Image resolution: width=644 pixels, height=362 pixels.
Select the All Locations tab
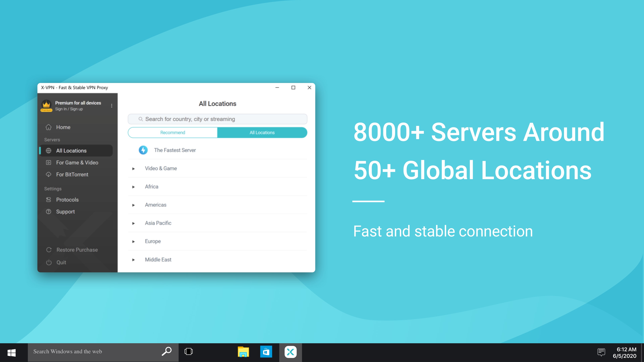[262, 133]
